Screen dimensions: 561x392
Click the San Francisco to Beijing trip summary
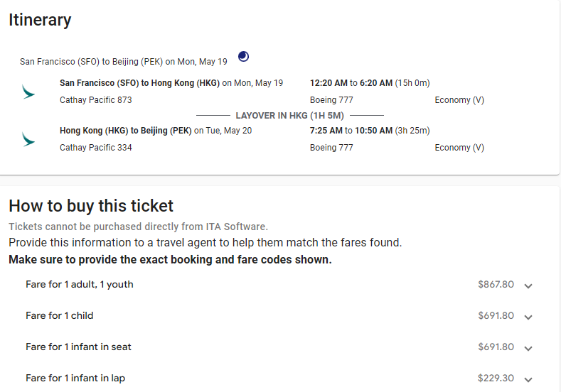124,62
